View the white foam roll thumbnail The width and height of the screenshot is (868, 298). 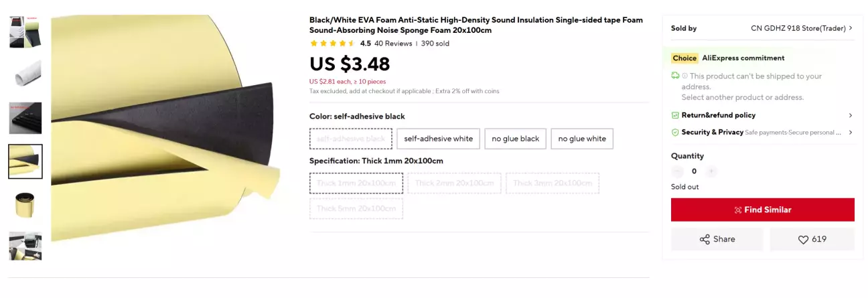click(x=25, y=74)
